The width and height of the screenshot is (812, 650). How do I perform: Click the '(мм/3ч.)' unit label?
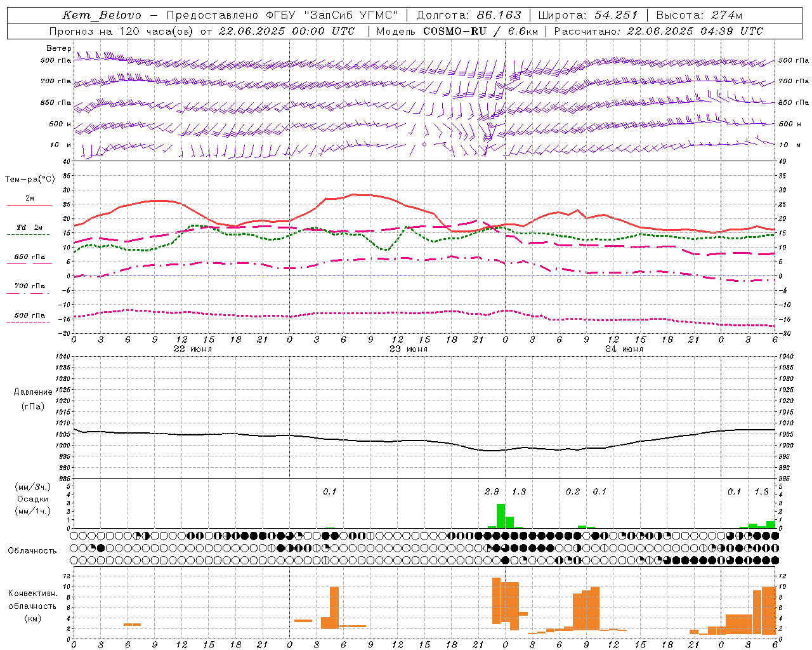coord(33,487)
